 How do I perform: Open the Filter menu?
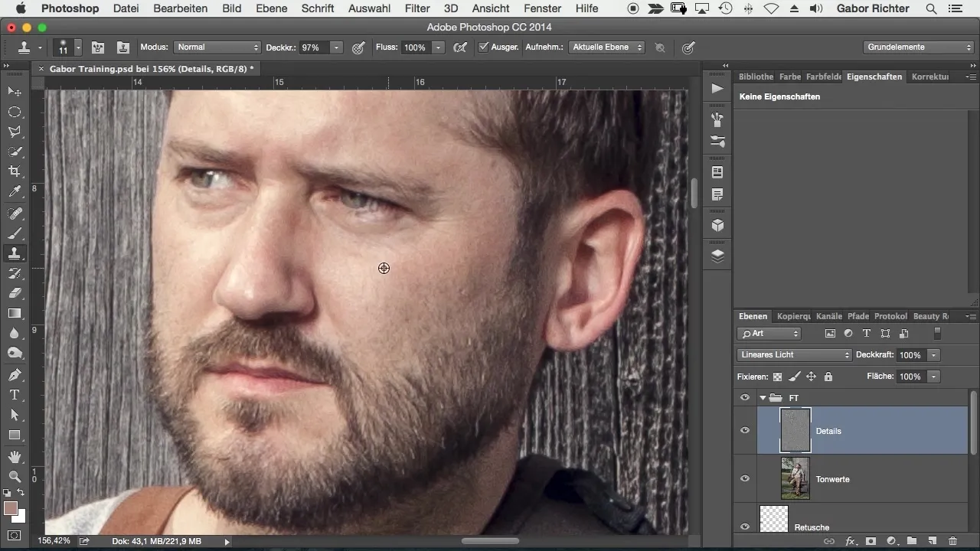[x=416, y=8]
